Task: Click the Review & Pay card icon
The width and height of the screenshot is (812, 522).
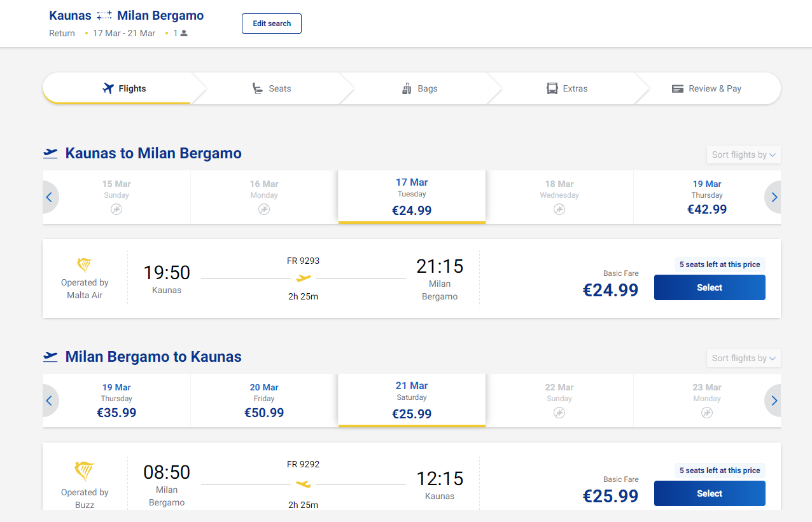Action: pos(678,88)
